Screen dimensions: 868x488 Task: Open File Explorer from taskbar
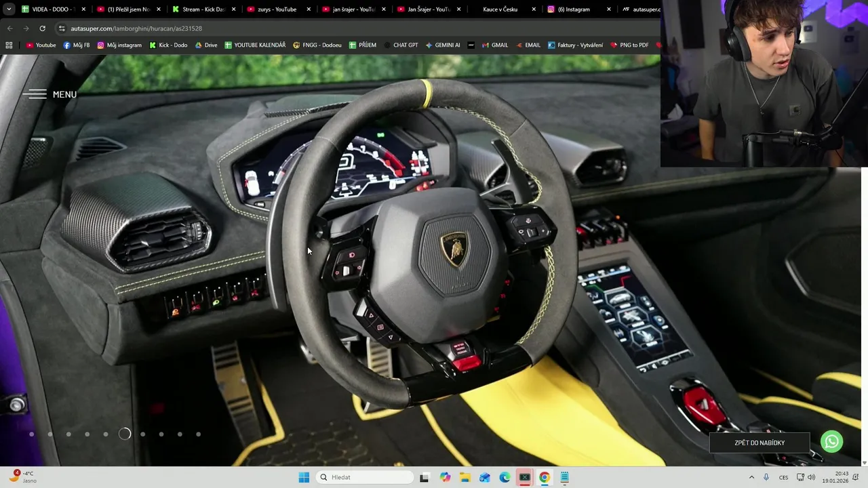click(x=465, y=477)
